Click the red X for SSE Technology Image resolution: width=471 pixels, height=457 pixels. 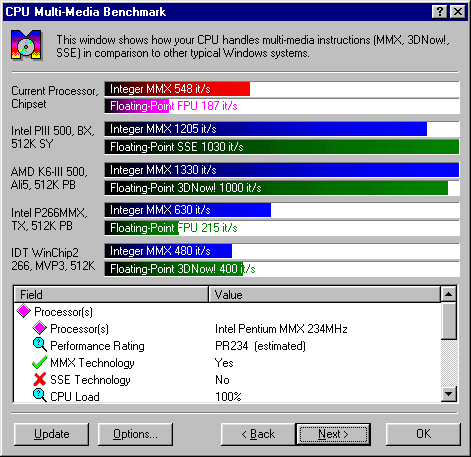pos(40,379)
